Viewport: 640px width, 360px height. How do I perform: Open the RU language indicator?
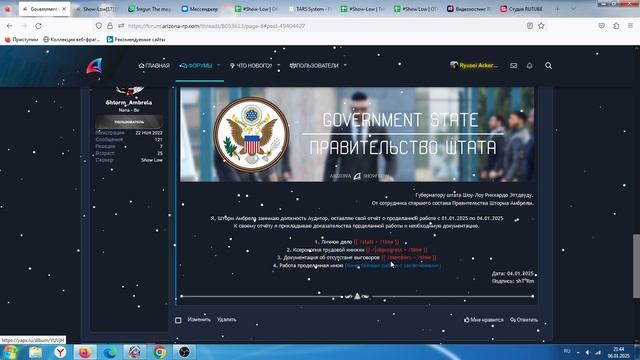pos(567,351)
